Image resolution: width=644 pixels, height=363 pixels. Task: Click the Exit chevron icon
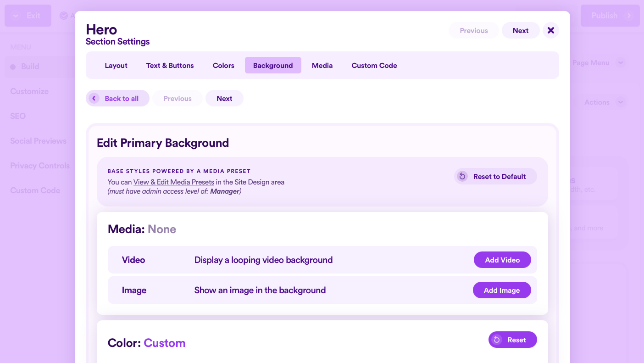pyautogui.click(x=16, y=16)
